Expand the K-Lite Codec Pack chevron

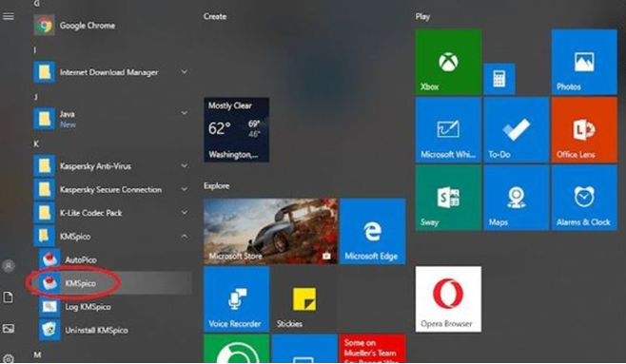(x=184, y=213)
